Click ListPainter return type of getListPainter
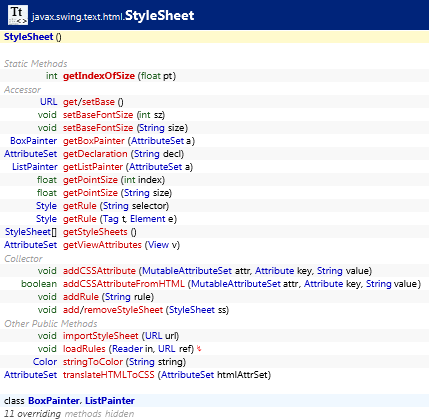This screenshot has height=420, width=429. 35,167
